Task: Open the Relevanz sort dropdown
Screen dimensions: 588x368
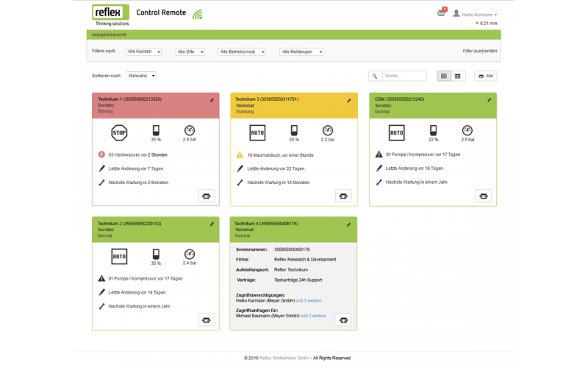Action: coord(141,76)
